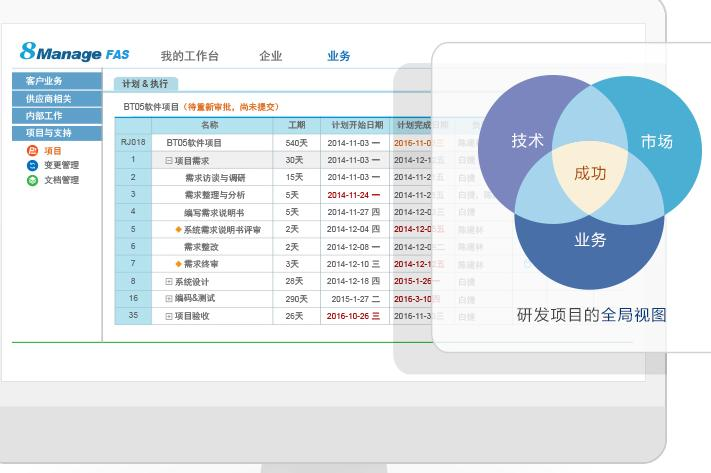Open the 供应商相关 sidebar section

pyautogui.click(x=48, y=99)
